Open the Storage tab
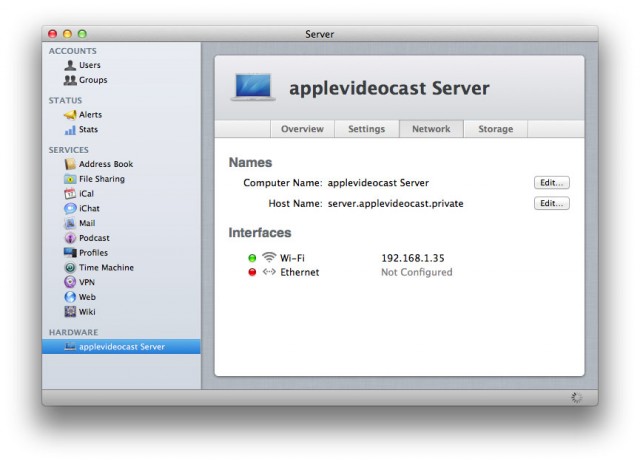 pyautogui.click(x=496, y=129)
